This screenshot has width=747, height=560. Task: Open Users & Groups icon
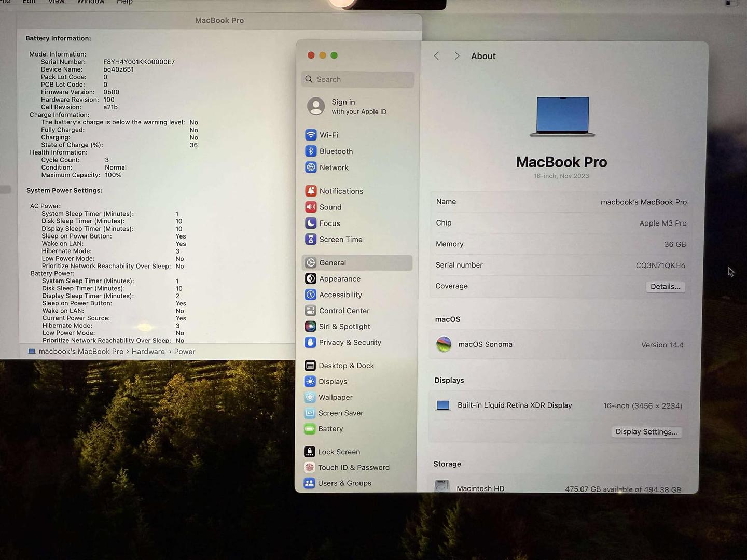pyautogui.click(x=309, y=483)
